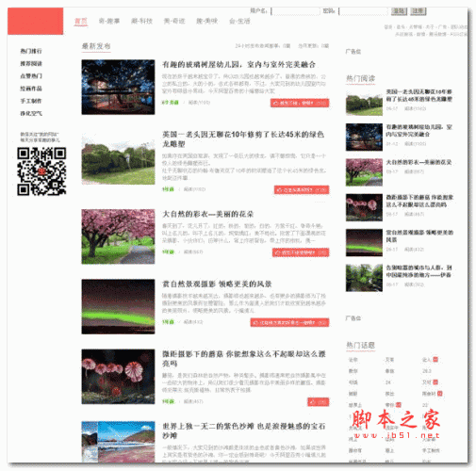Open the 热门阅读 cherry blossom thumbnail
The width and height of the screenshot is (476, 471).
coord(364,172)
